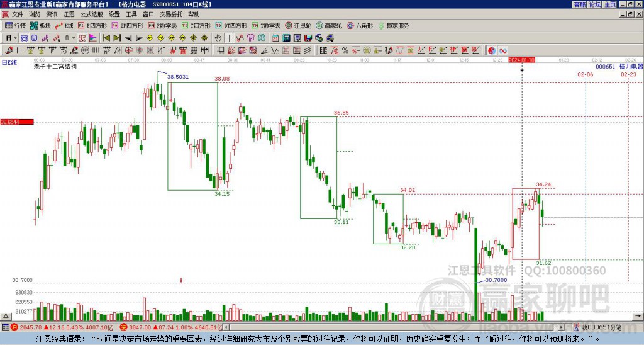Click the save floppy disk icon
The width and height of the screenshot is (644, 345).
pos(308,38)
